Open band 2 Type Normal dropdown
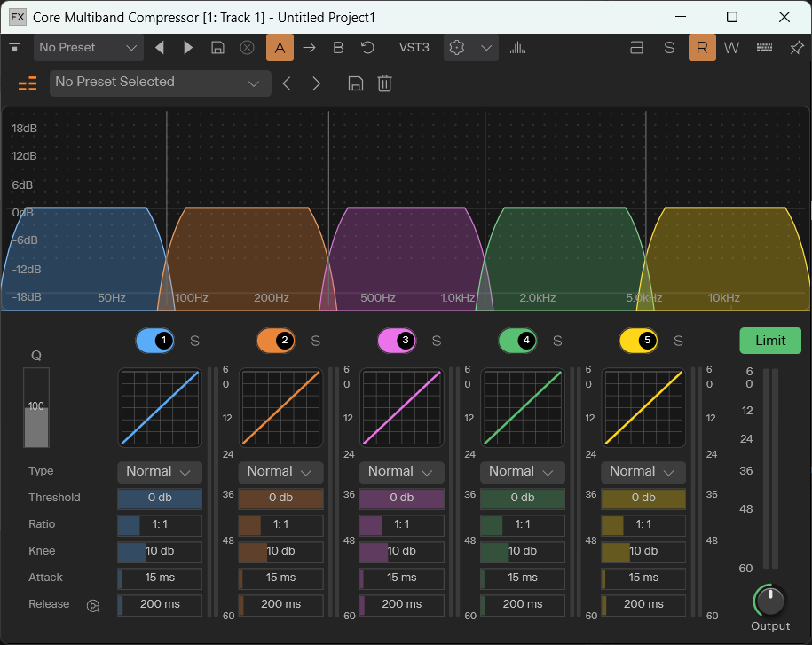 (280, 472)
